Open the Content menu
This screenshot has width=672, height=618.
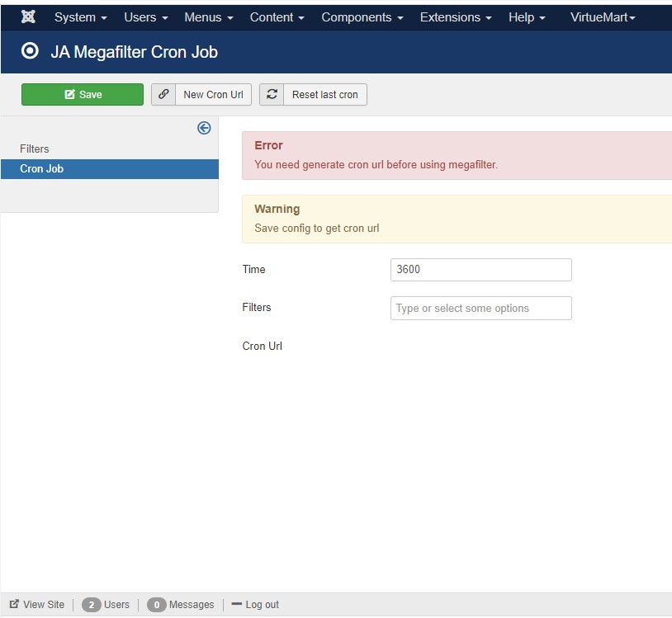(x=277, y=17)
